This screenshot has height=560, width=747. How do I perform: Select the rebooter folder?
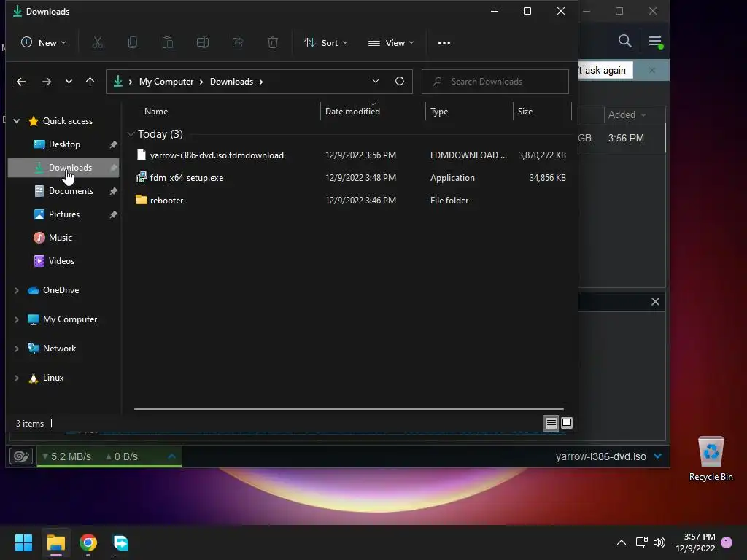351,201
